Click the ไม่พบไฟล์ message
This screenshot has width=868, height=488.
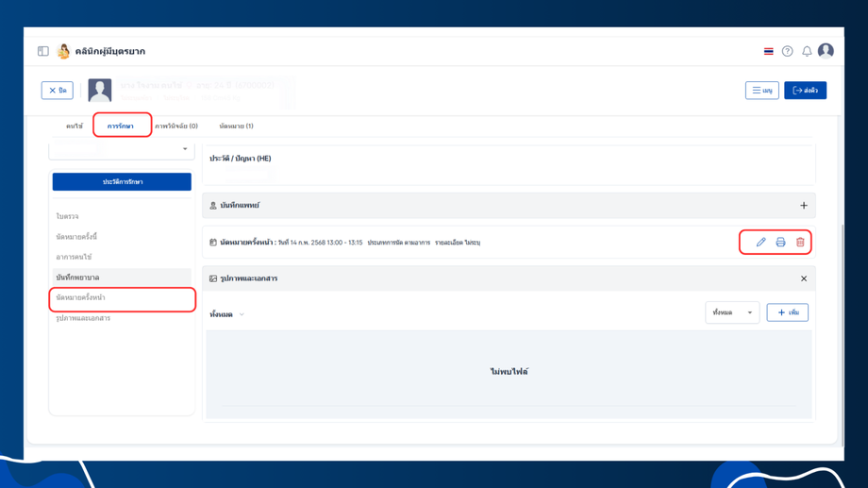509,372
